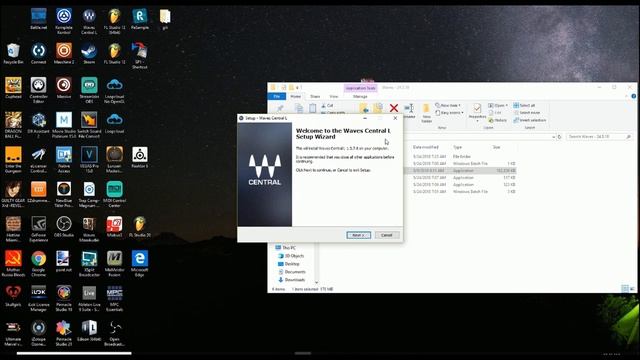Select the Maschine 2 desktop icon

coord(64,54)
